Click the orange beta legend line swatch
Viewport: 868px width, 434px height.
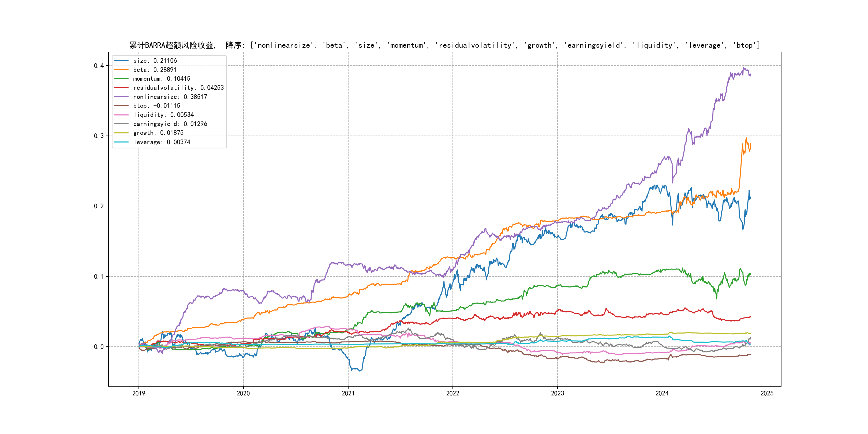pos(121,70)
